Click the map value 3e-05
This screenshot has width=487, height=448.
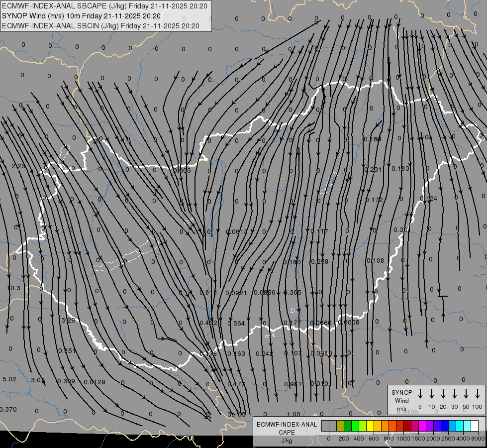coord(236,415)
